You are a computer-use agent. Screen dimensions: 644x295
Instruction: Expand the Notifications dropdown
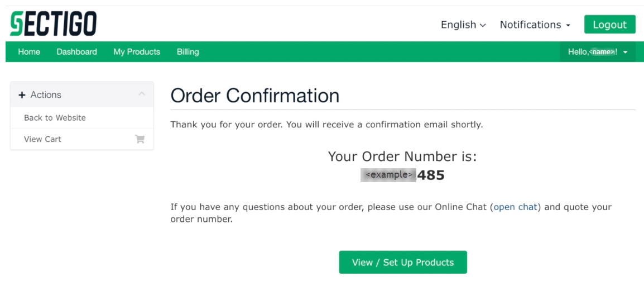[x=535, y=25]
